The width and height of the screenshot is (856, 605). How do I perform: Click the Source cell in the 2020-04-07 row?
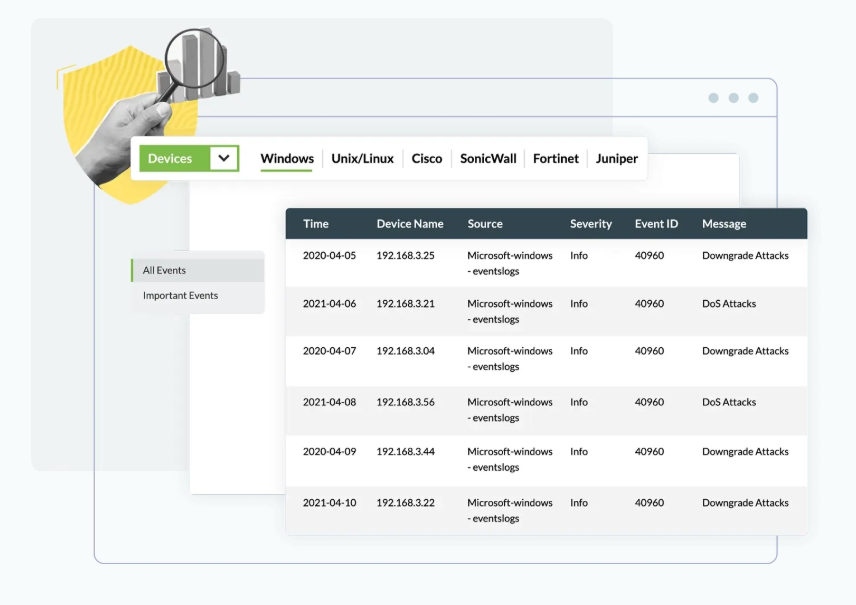tap(510, 359)
